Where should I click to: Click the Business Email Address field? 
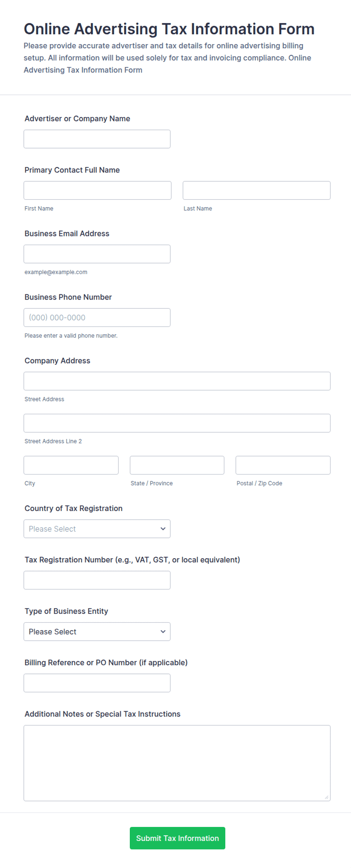pos(97,254)
